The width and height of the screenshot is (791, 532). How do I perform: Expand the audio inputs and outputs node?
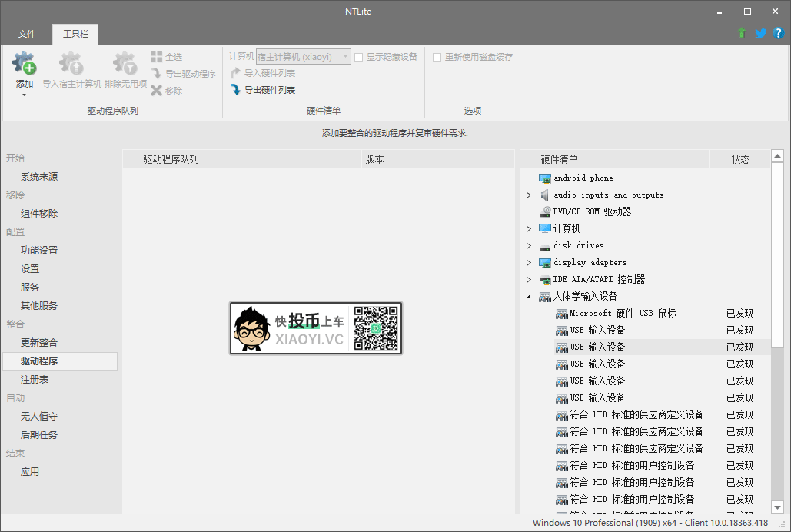tap(529, 195)
